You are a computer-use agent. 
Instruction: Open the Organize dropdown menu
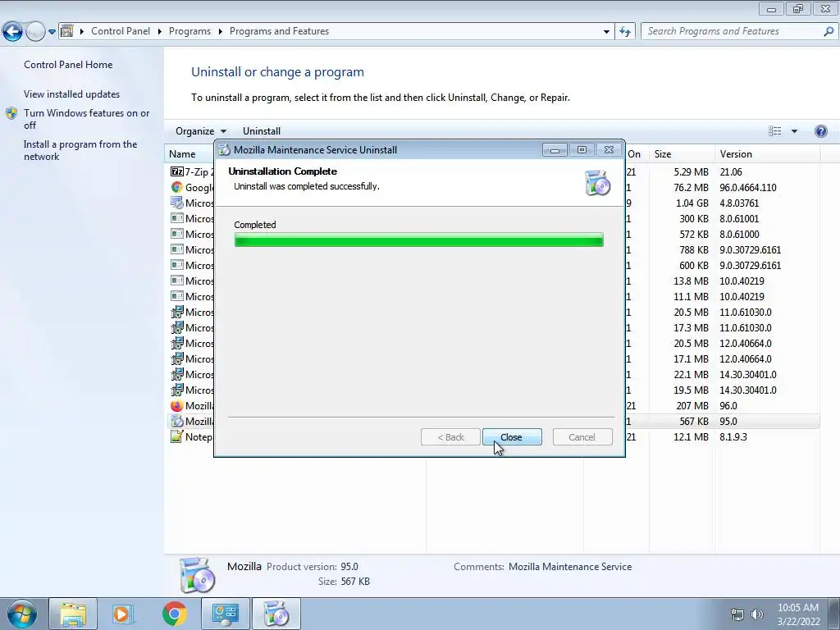200,131
